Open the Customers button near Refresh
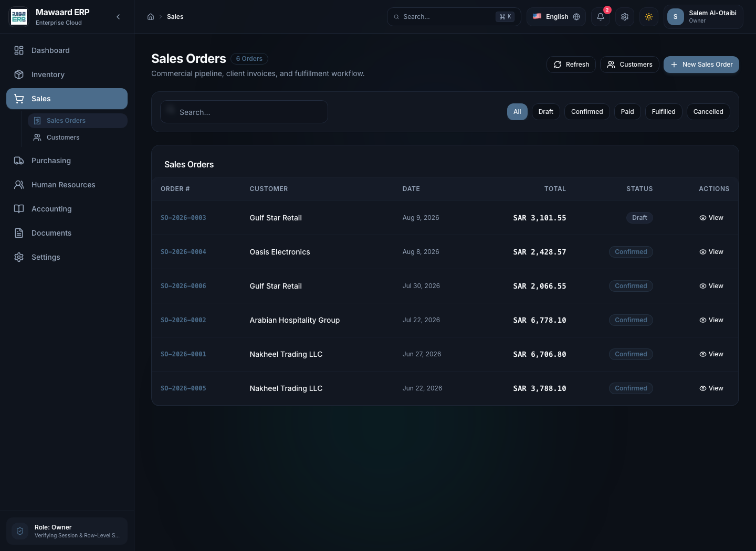 [x=629, y=65]
